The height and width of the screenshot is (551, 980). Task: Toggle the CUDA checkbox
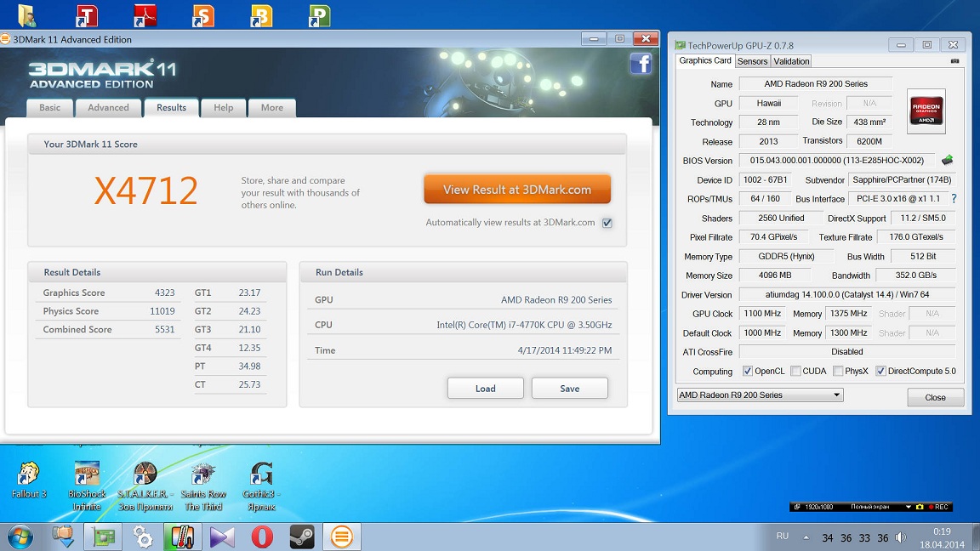[x=795, y=371]
